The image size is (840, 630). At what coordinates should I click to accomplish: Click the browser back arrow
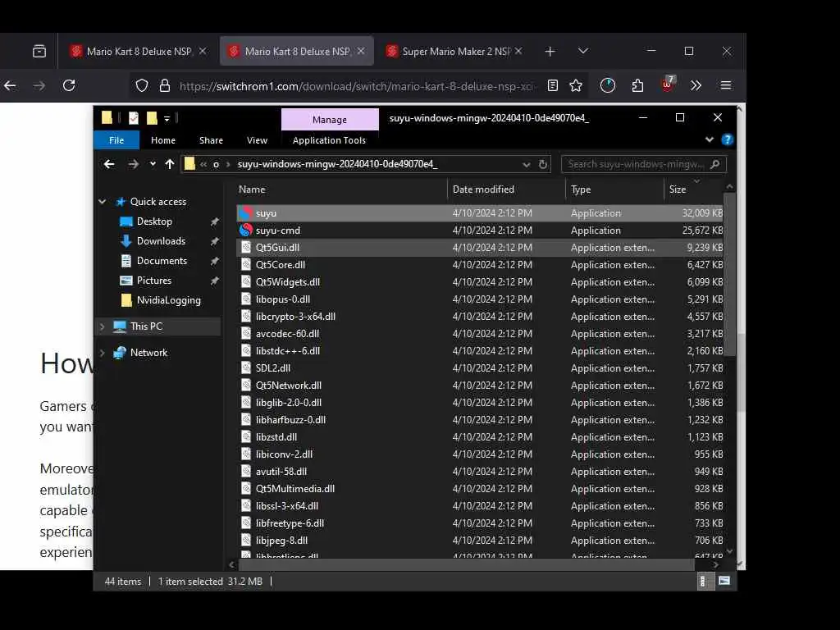10,85
